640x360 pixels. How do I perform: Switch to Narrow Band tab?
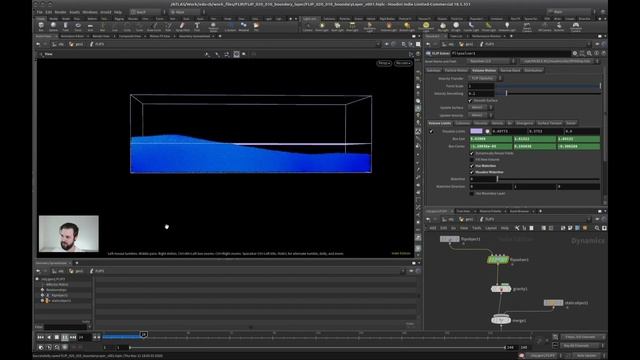(x=510, y=70)
